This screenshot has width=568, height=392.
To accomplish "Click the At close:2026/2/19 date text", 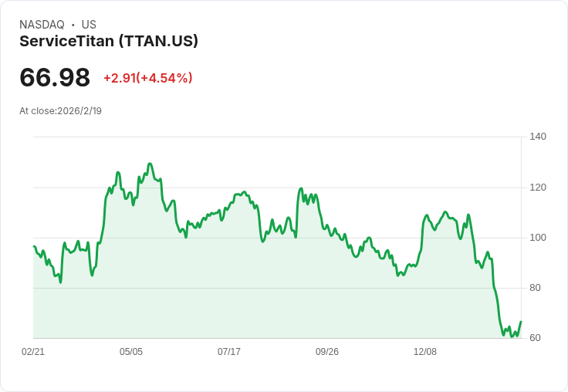I will coord(60,111).
